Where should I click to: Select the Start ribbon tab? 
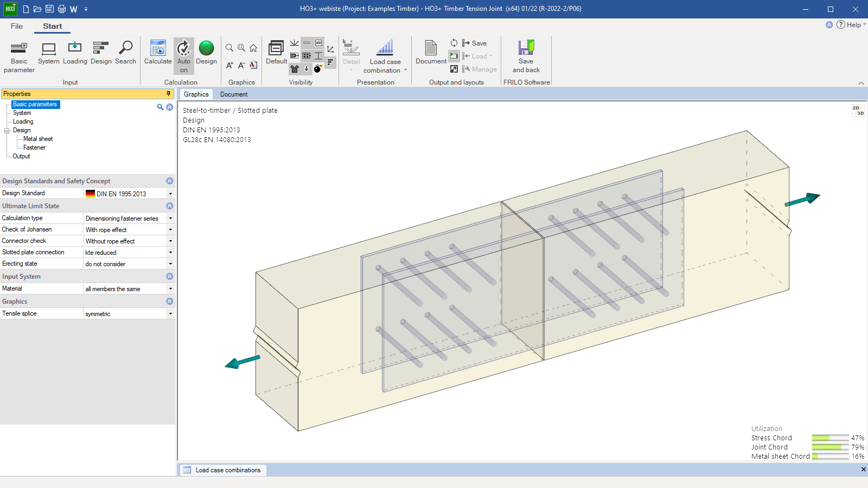point(53,26)
